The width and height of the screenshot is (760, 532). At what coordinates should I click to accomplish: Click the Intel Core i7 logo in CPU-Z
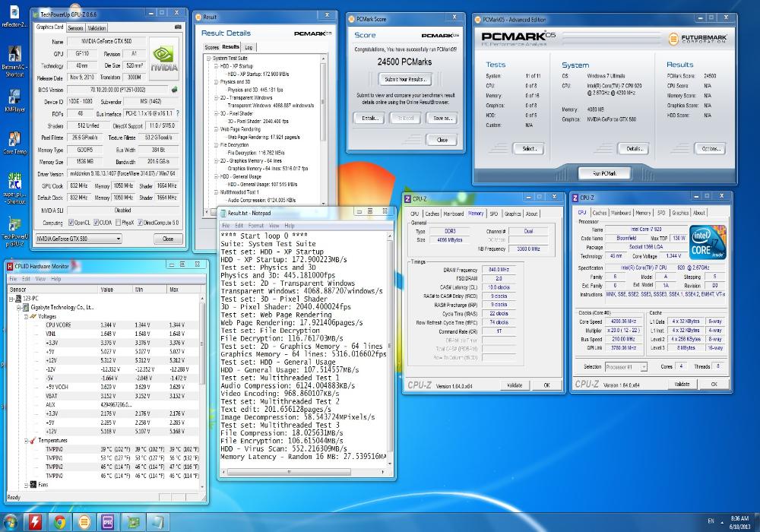click(708, 242)
